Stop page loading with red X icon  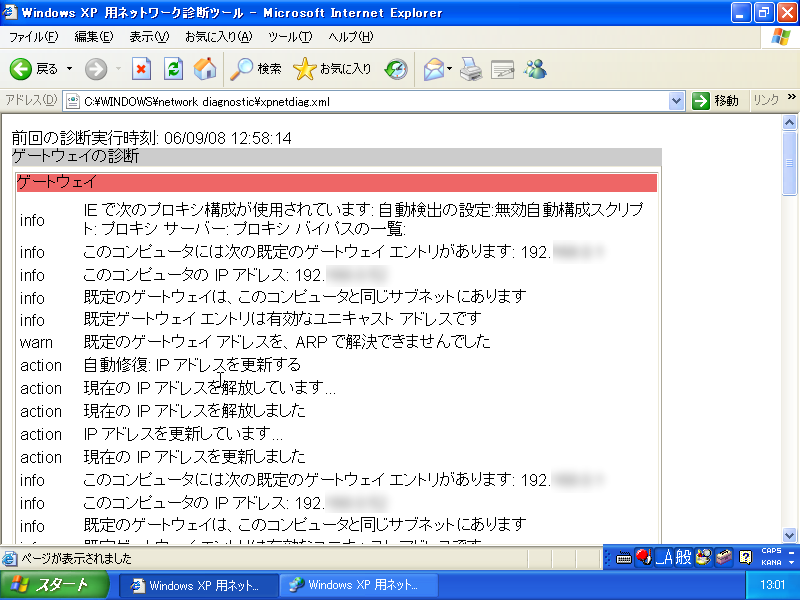(141, 69)
